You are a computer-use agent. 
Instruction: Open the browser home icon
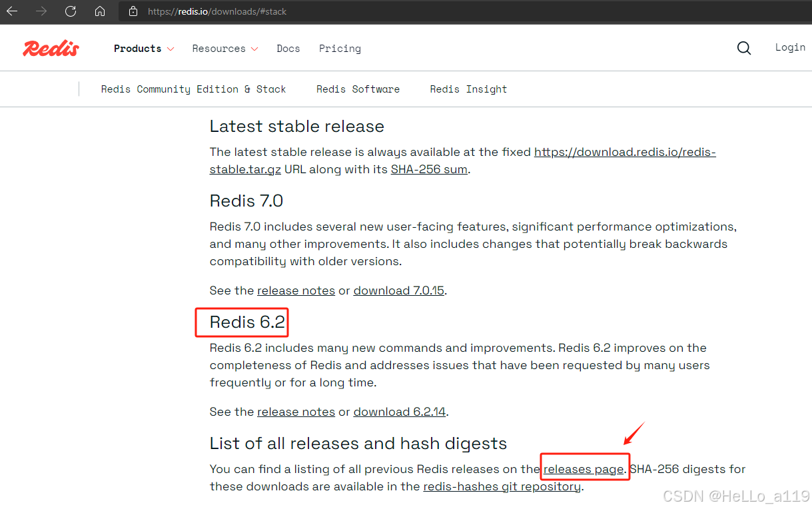coord(100,11)
